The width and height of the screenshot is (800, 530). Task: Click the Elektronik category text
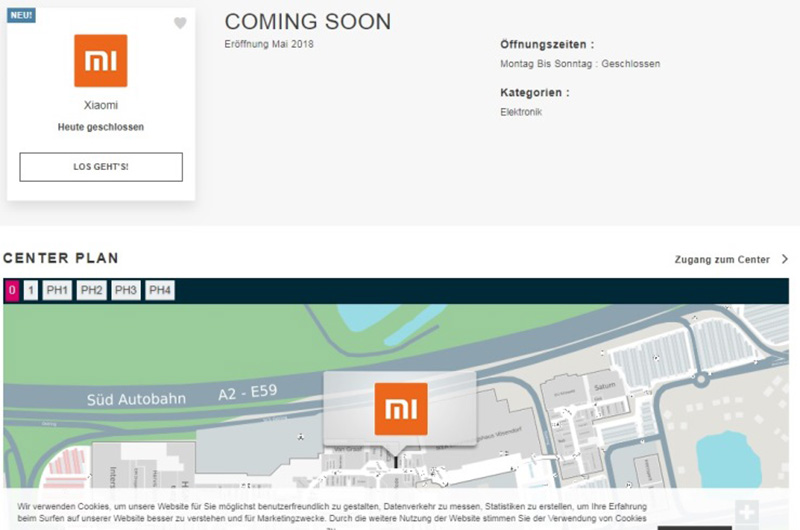coord(521,112)
